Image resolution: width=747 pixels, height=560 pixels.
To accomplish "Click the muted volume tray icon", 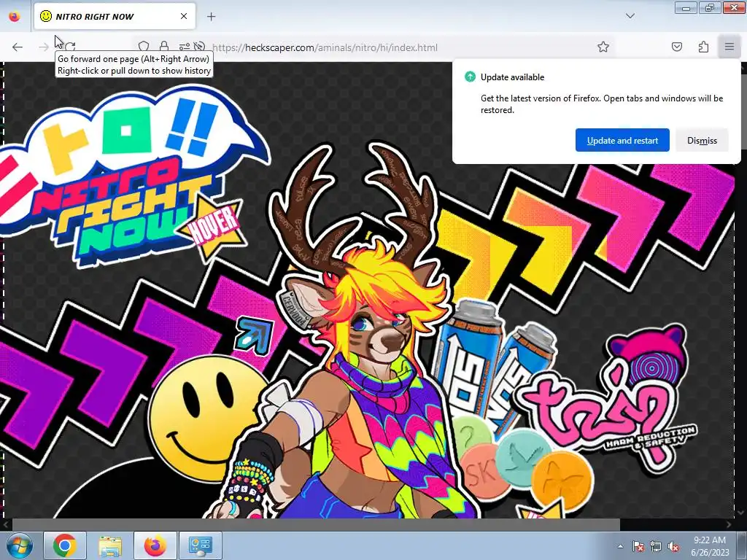I will (673, 546).
